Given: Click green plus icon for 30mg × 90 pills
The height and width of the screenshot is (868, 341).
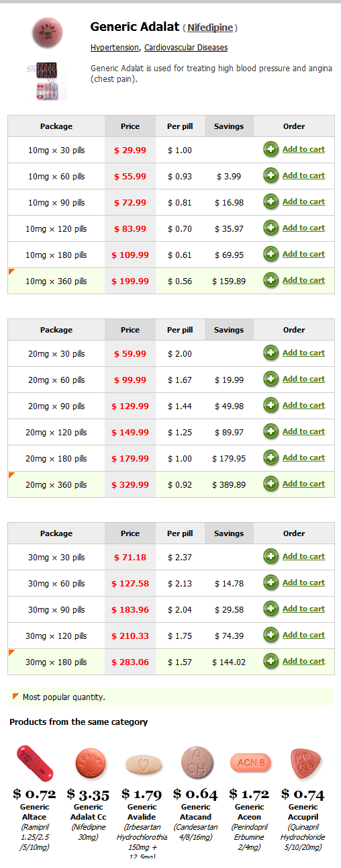Looking at the screenshot, I should [271, 609].
